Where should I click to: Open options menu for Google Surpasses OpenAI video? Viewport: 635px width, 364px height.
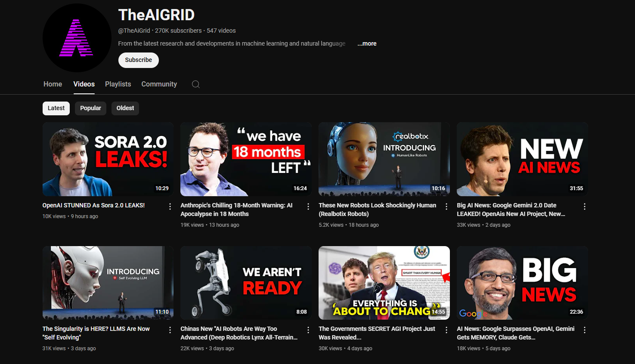[585, 330]
